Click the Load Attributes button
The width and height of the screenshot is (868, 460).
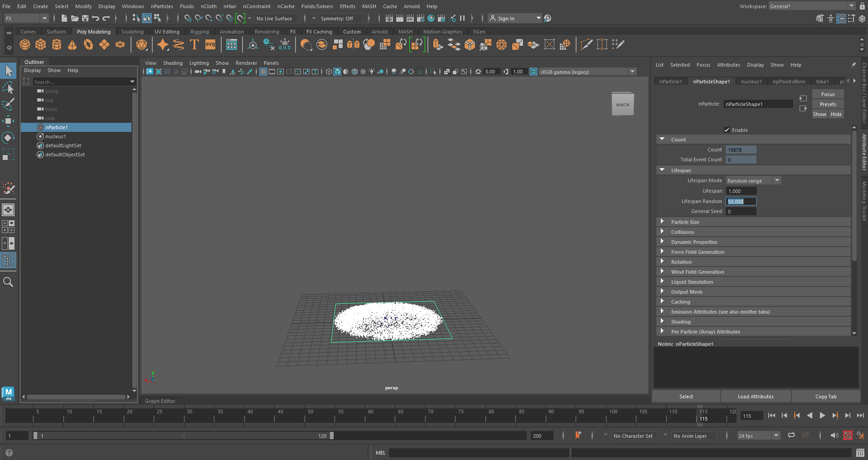tap(755, 396)
